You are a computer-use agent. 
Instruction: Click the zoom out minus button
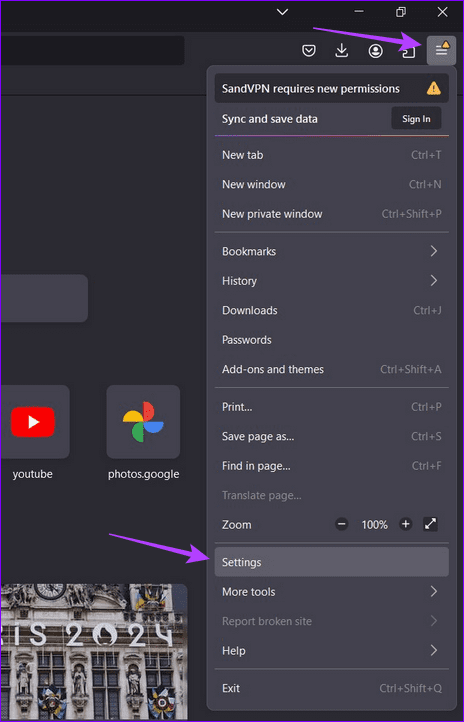point(342,524)
